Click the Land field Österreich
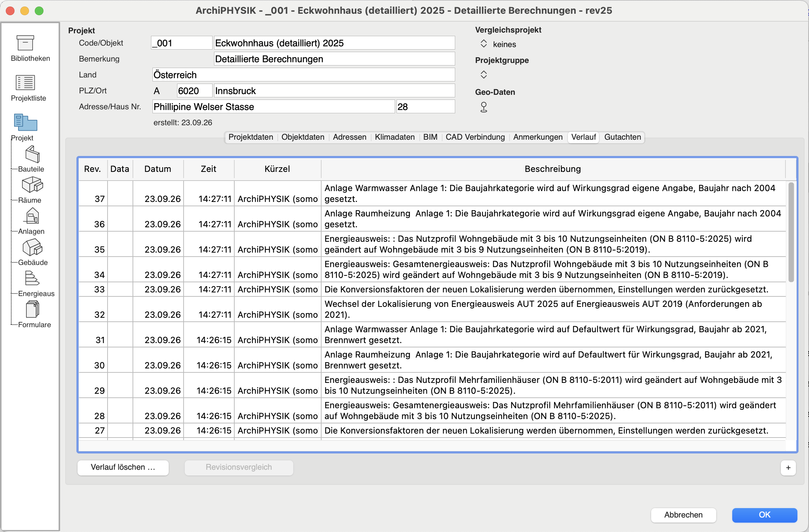Image resolution: width=809 pixels, height=532 pixels. [x=303, y=75]
